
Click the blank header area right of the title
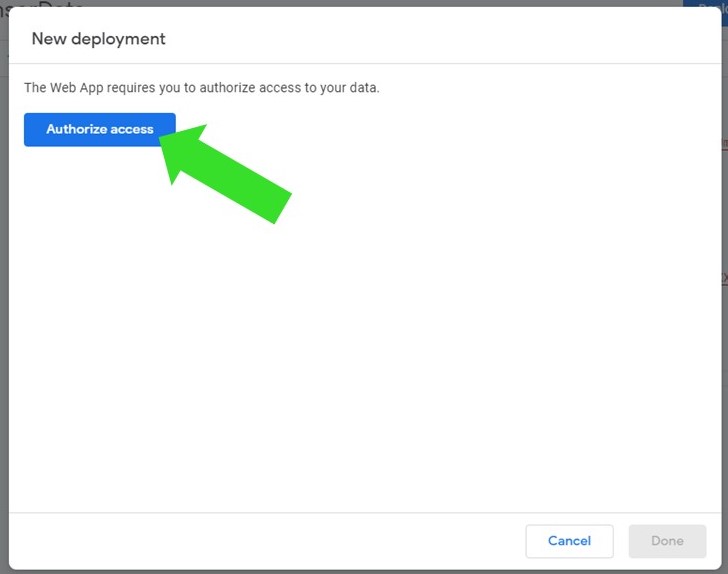point(450,39)
